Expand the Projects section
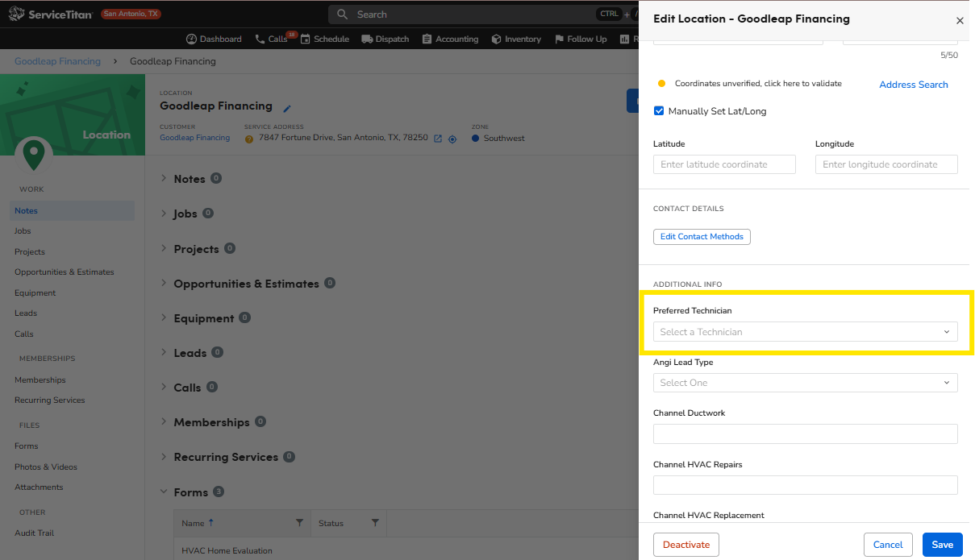This screenshot has width=975, height=560. point(164,248)
